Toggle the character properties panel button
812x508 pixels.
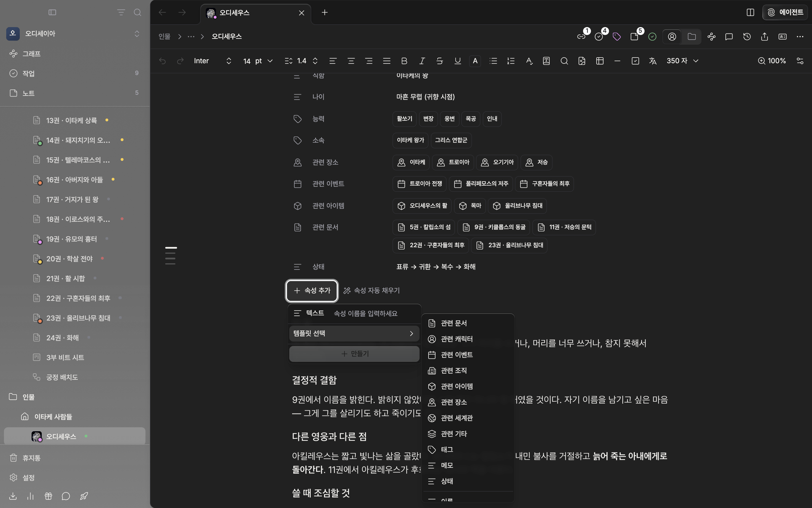(x=672, y=37)
